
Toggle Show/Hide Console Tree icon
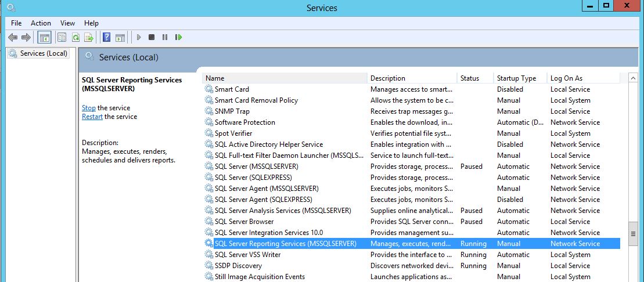click(x=44, y=38)
